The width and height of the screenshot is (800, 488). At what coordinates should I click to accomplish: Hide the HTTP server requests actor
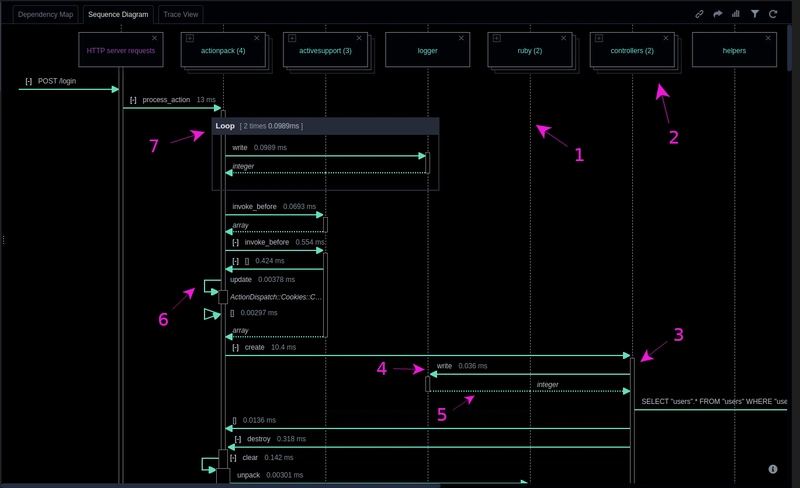[155, 38]
